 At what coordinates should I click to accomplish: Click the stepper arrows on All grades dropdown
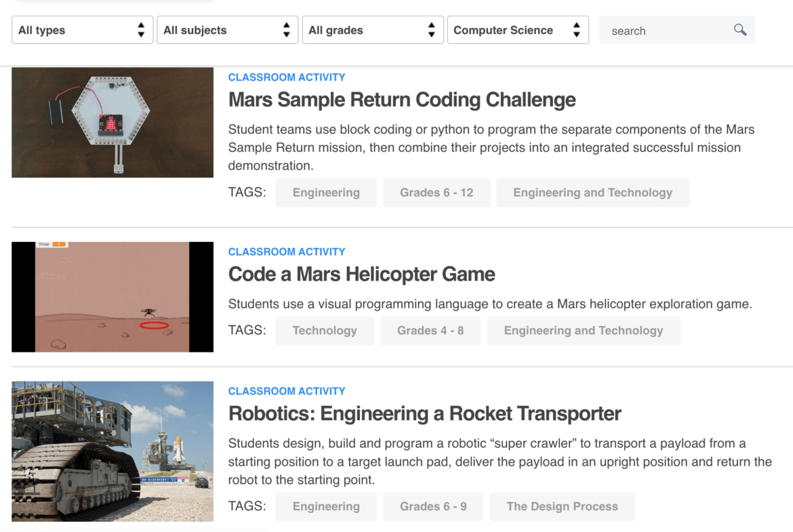(x=431, y=30)
